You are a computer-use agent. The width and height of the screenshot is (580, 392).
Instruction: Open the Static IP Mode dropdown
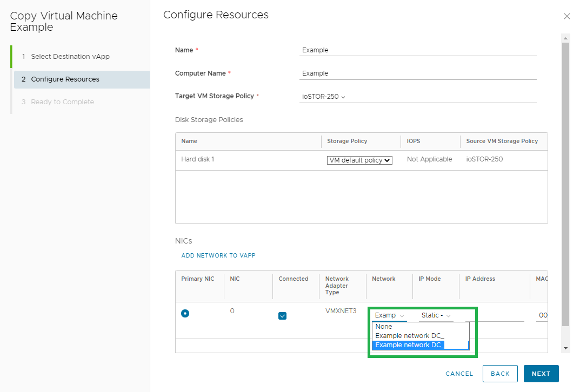436,315
